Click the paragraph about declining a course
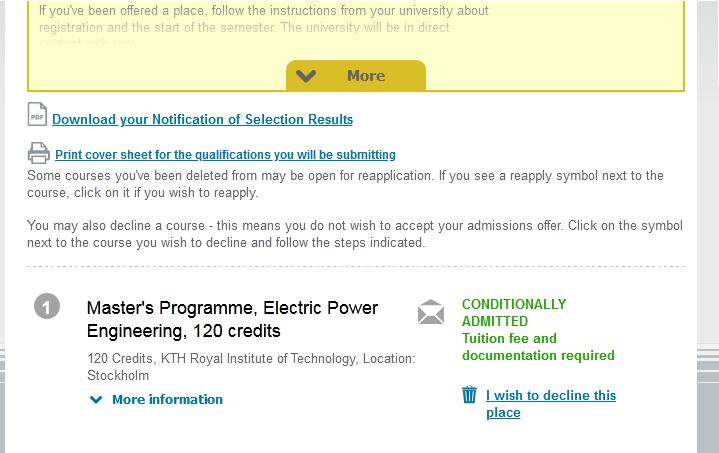The width and height of the screenshot is (719, 453). [x=355, y=234]
